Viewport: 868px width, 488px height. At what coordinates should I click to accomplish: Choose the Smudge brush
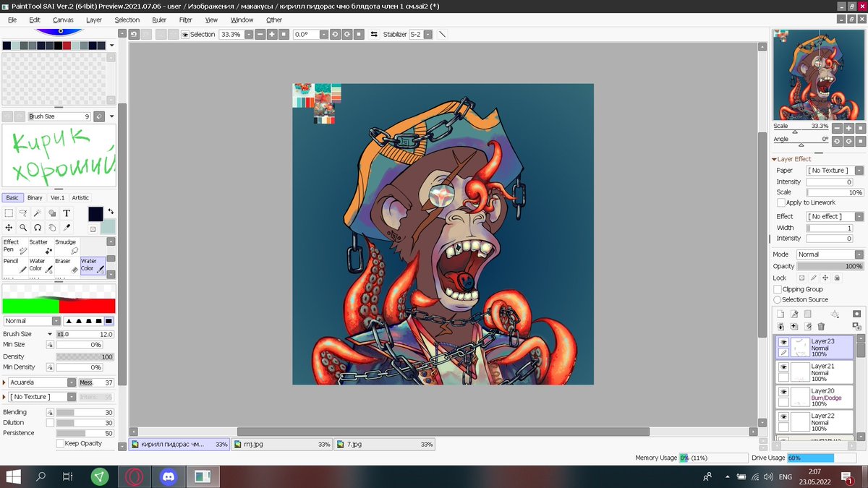67,247
